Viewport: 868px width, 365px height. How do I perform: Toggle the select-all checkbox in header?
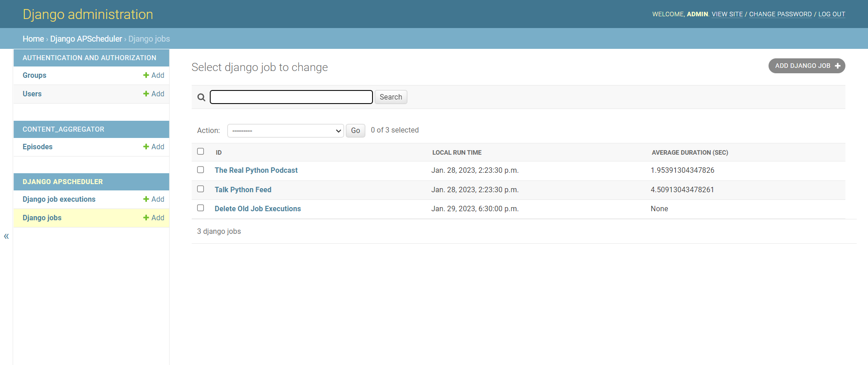(201, 152)
